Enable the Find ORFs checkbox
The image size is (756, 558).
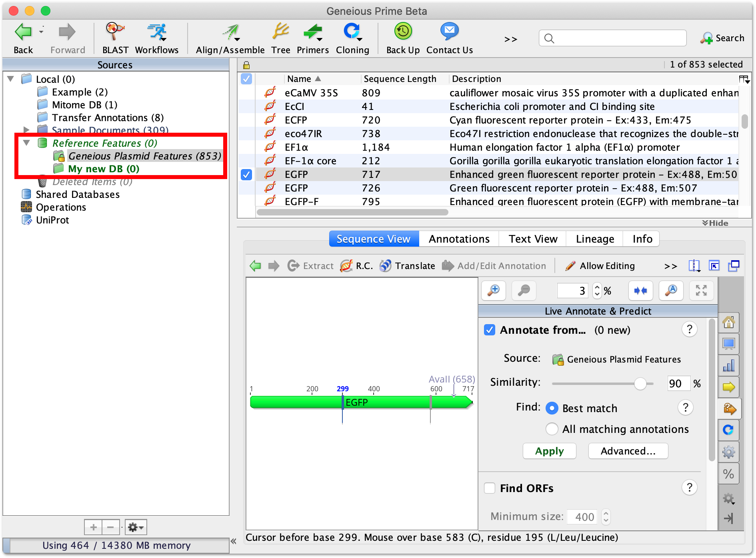click(x=490, y=488)
